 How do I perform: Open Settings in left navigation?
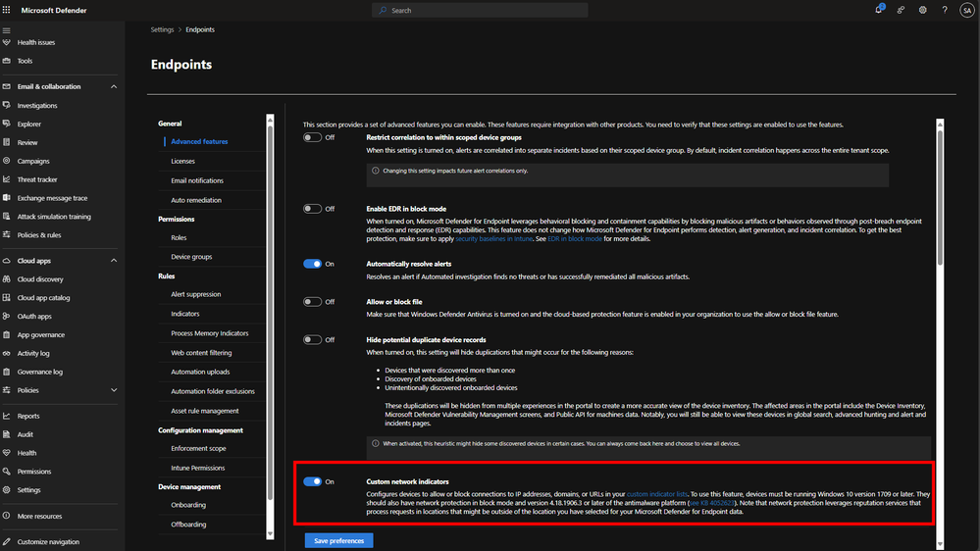[x=28, y=490]
